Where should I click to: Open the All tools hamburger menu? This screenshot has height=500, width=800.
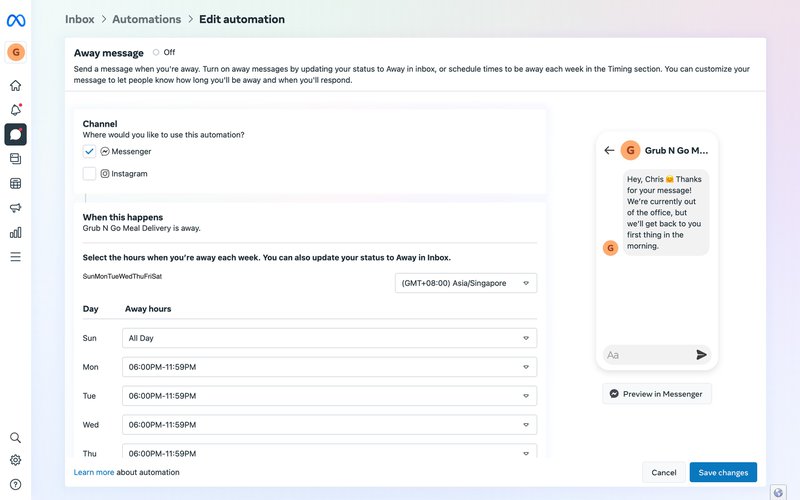(15, 257)
